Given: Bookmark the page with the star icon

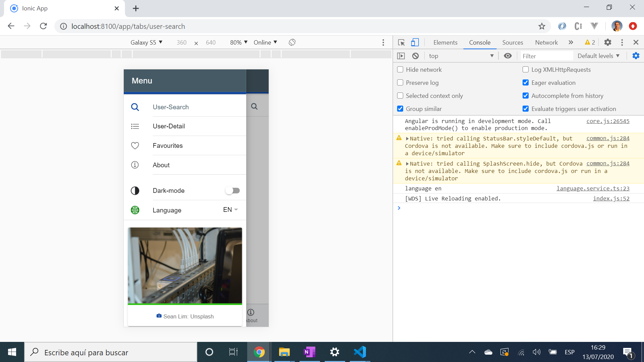Looking at the screenshot, I should 542,26.
